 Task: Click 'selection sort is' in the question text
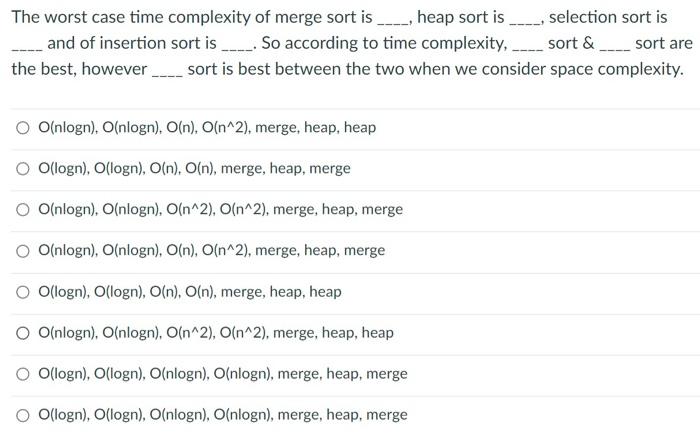tap(608, 17)
